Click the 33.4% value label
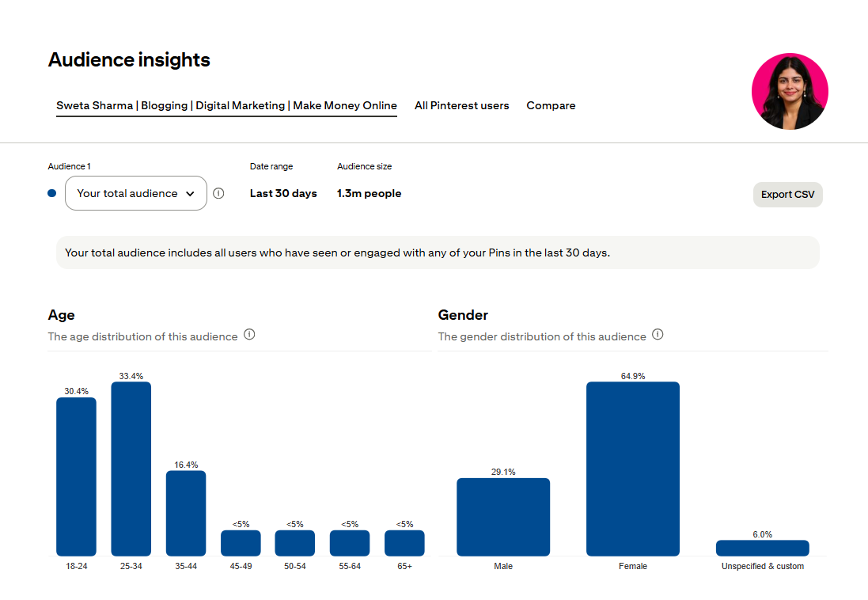The image size is (868, 600). 131,376
